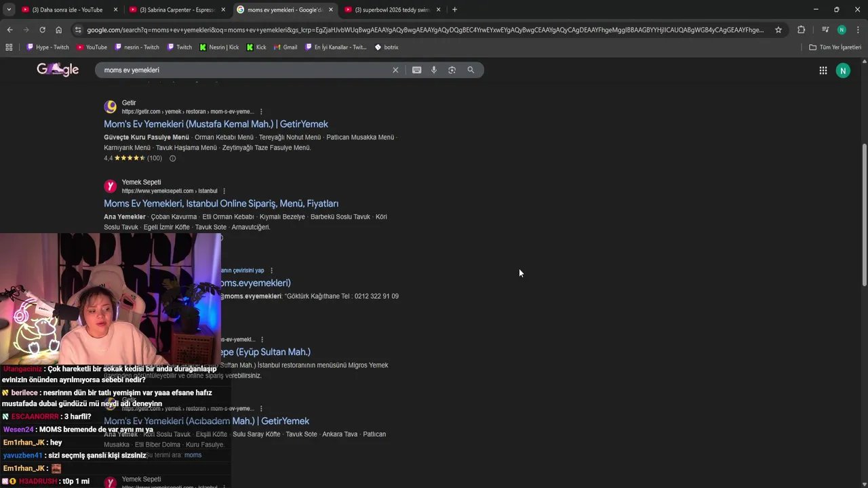Viewport: 868px width, 488px height.
Task: Open media controls icon in Chrome toolbar
Action: [x=825, y=30]
